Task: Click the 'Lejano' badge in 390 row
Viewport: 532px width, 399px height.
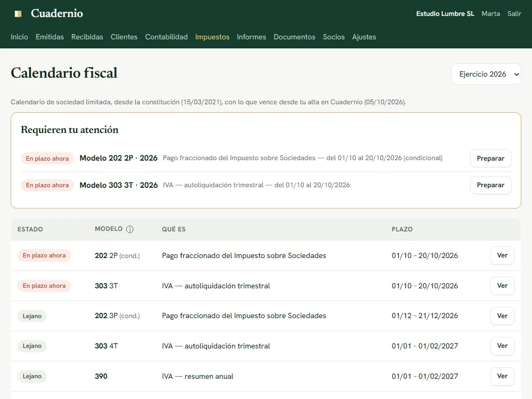Action: click(x=32, y=376)
